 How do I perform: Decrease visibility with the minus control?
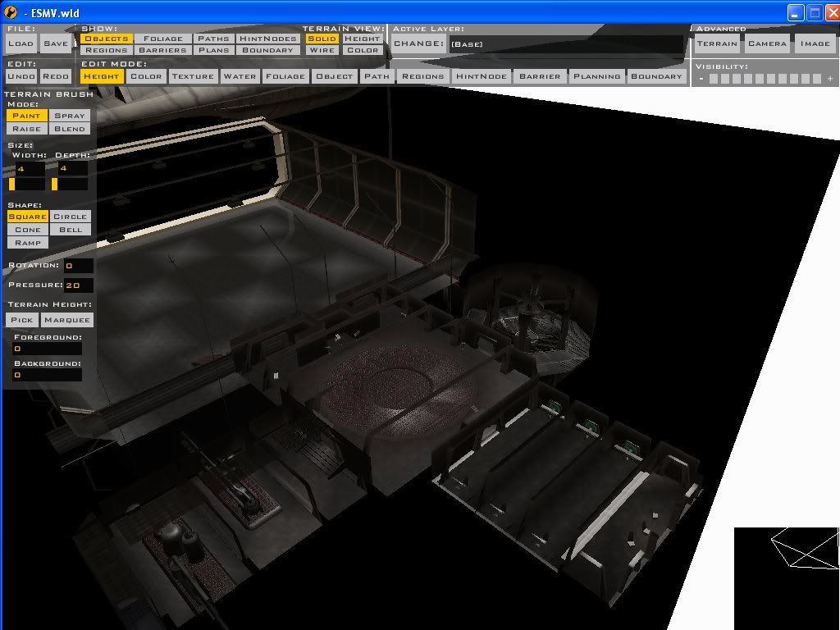[701, 79]
